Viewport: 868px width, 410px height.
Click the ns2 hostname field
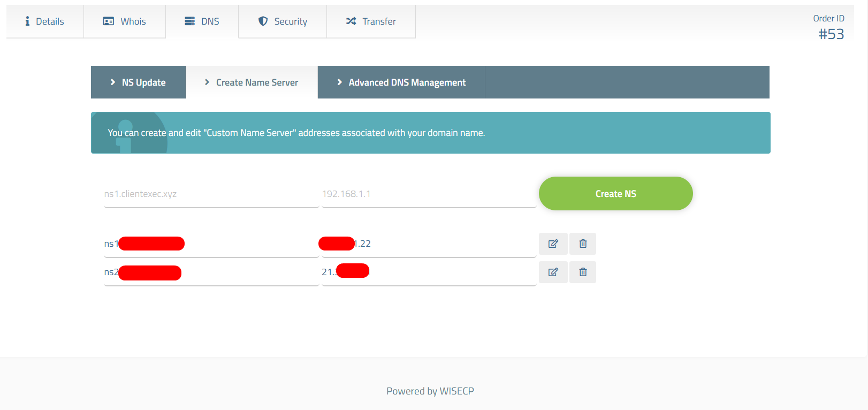coord(211,272)
